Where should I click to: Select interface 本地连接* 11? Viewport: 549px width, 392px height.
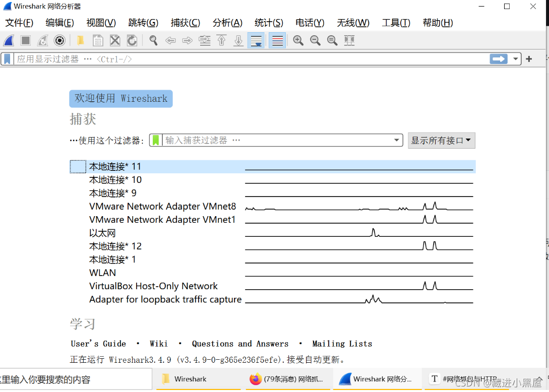click(x=273, y=167)
